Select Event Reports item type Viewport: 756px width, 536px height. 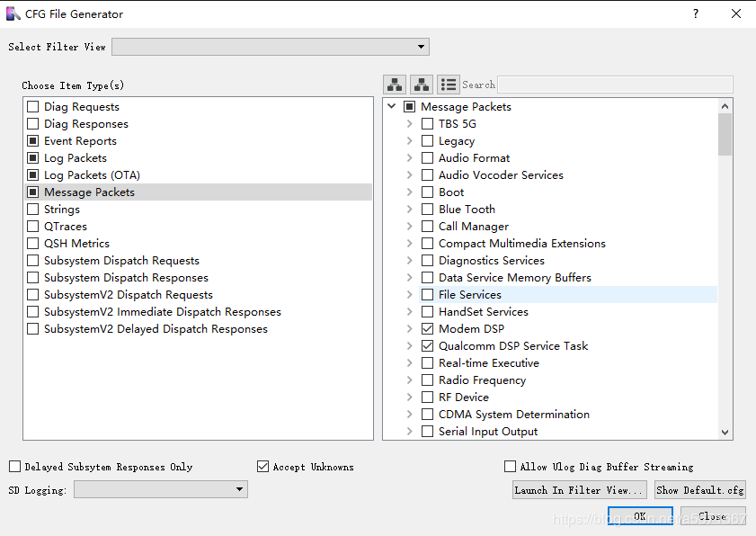pos(80,141)
